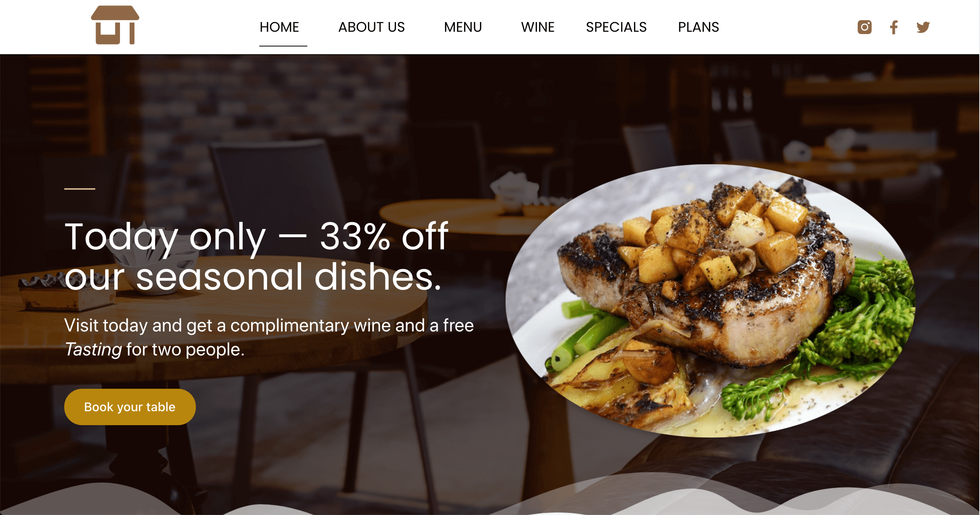
Task: Go to the HOME nav item
Action: point(279,27)
